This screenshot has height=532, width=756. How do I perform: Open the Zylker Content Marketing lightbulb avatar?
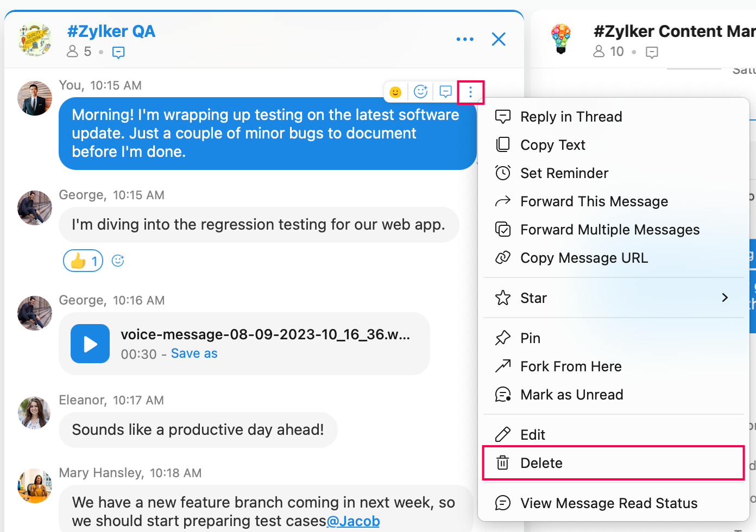[561, 39]
